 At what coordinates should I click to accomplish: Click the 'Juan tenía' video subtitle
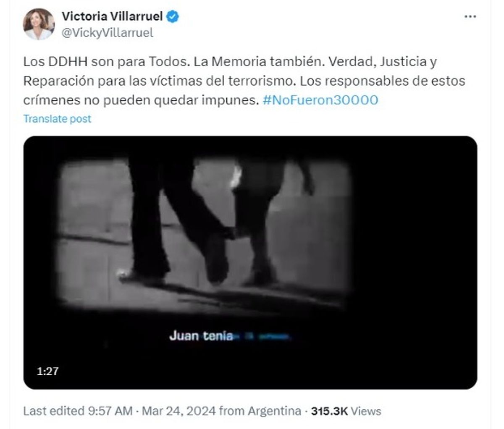(x=201, y=336)
